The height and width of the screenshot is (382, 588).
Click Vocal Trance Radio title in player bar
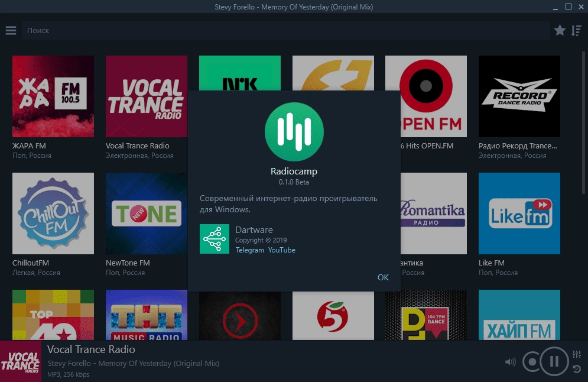click(x=91, y=349)
